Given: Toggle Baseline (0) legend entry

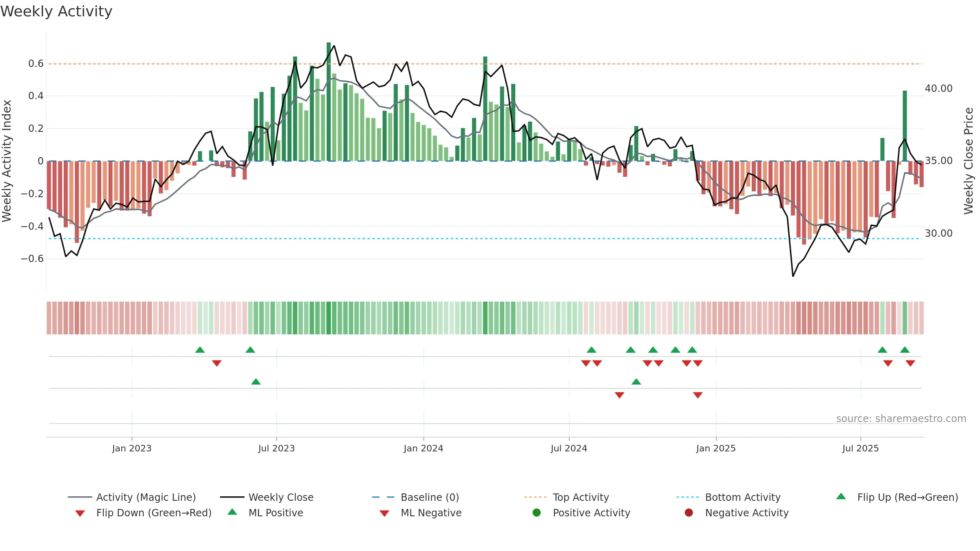Looking at the screenshot, I should pos(416,497).
